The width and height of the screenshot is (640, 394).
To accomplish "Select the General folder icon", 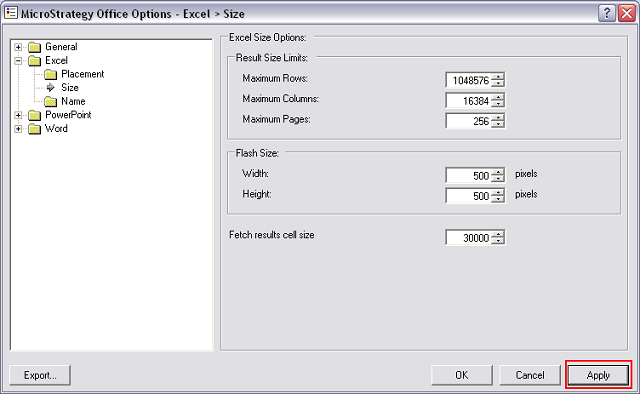I will [35, 47].
